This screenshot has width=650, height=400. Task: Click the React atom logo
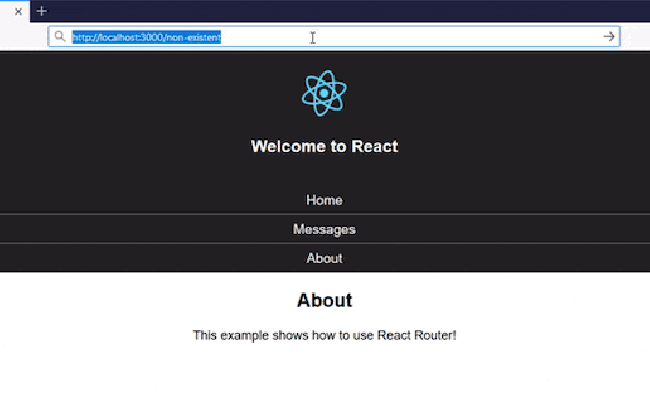point(324,93)
